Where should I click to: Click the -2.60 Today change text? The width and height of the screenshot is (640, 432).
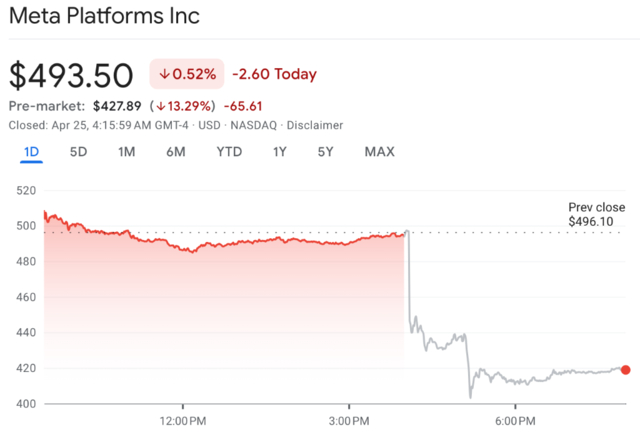click(274, 74)
